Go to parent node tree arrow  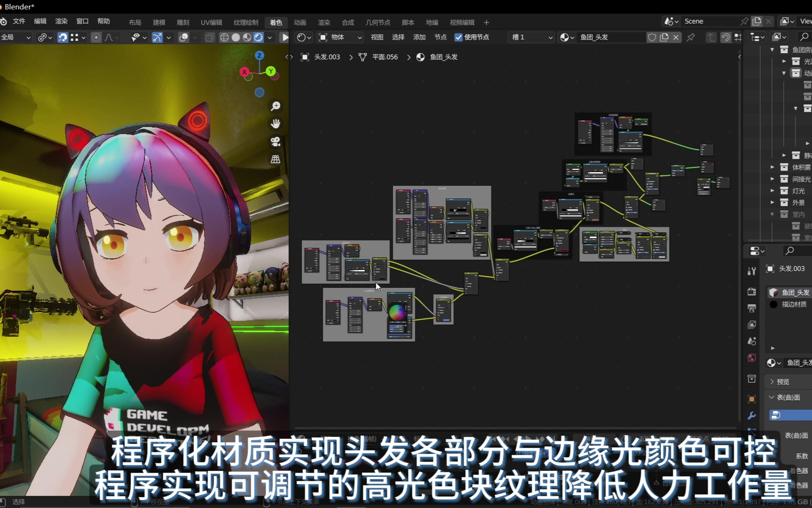coord(711,37)
